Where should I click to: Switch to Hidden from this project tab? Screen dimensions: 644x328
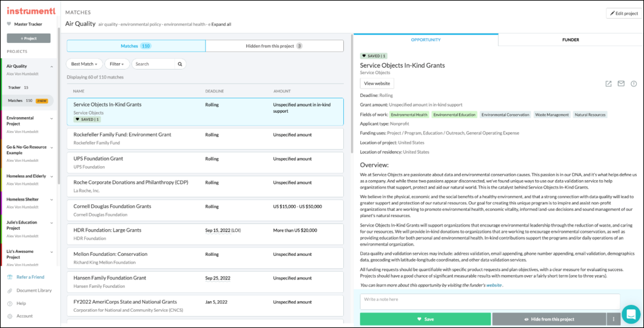pyautogui.click(x=274, y=46)
